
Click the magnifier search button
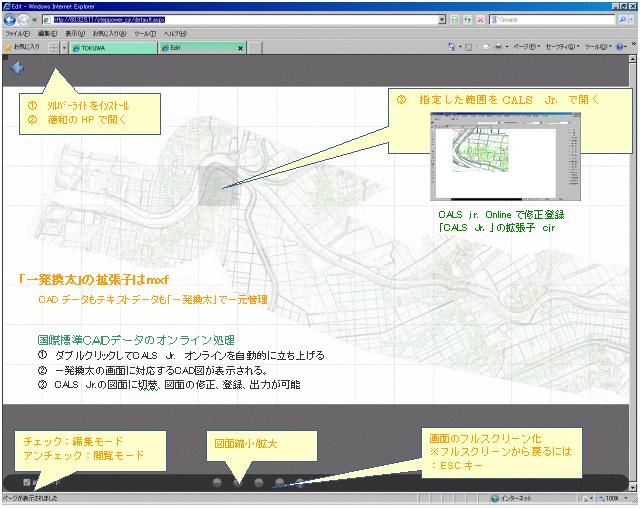coord(622,20)
